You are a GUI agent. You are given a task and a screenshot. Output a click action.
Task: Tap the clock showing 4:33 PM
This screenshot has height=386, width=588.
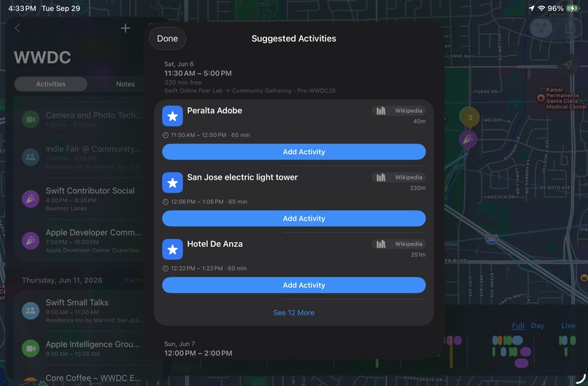[x=22, y=8]
